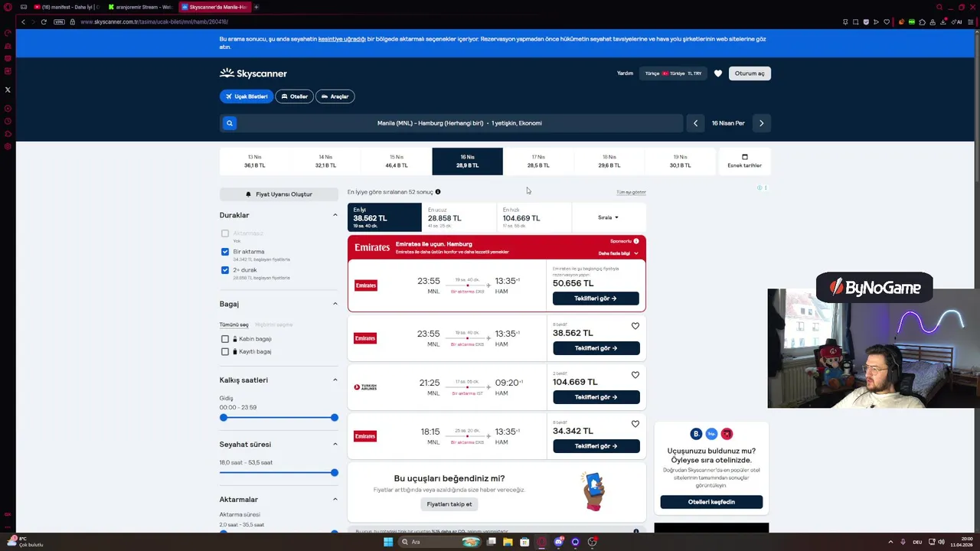
Task: Reload the page in browser toolbar
Action: click(44, 21)
